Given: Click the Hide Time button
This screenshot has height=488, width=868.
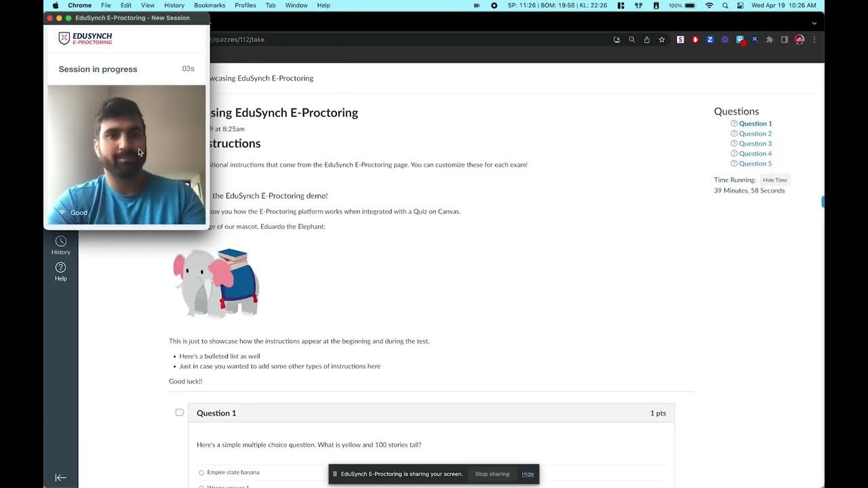Looking at the screenshot, I should pos(774,180).
